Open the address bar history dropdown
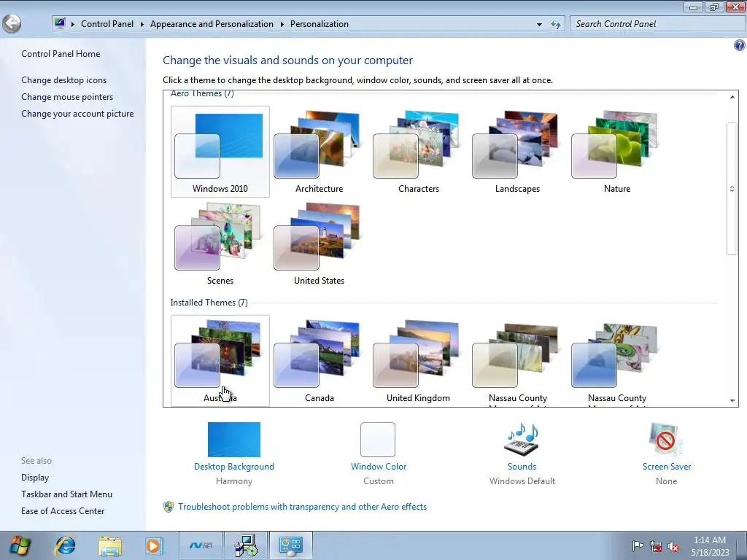This screenshot has height=560, width=747. pyautogui.click(x=539, y=24)
